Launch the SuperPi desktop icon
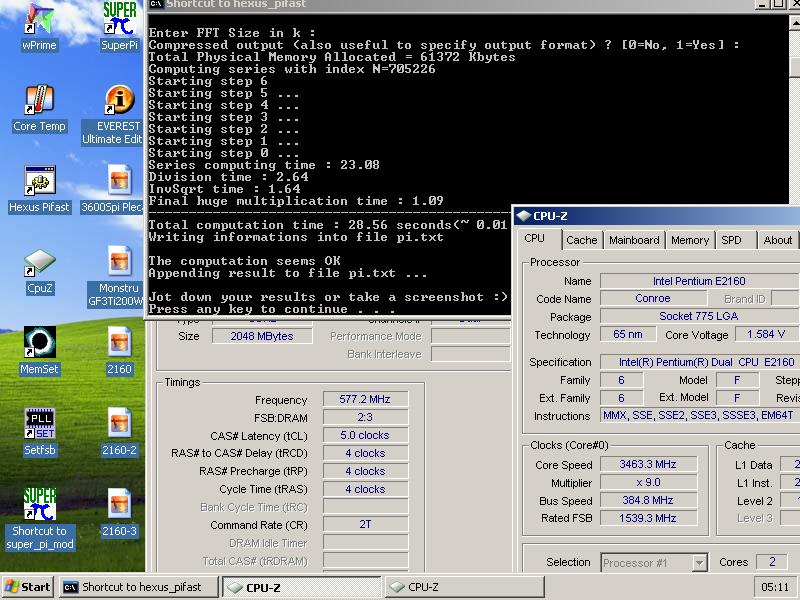 tap(119, 26)
